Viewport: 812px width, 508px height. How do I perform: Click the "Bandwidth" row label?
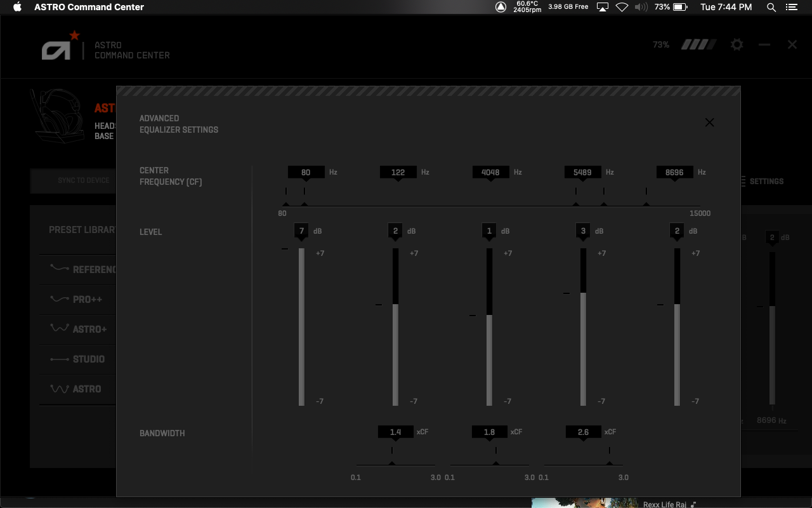162,433
